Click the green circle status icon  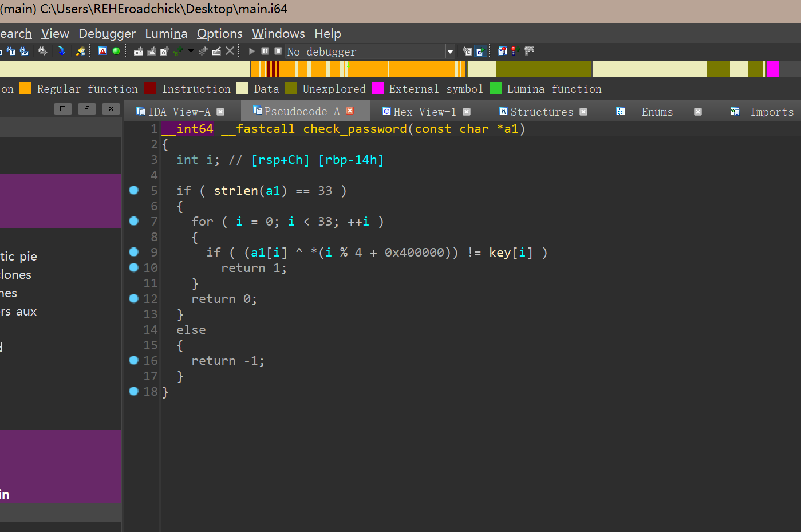116,51
